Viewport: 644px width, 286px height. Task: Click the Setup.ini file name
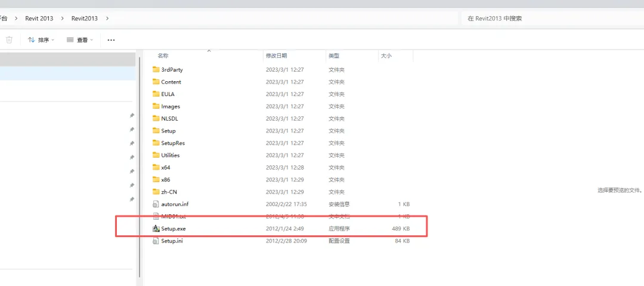(172, 241)
